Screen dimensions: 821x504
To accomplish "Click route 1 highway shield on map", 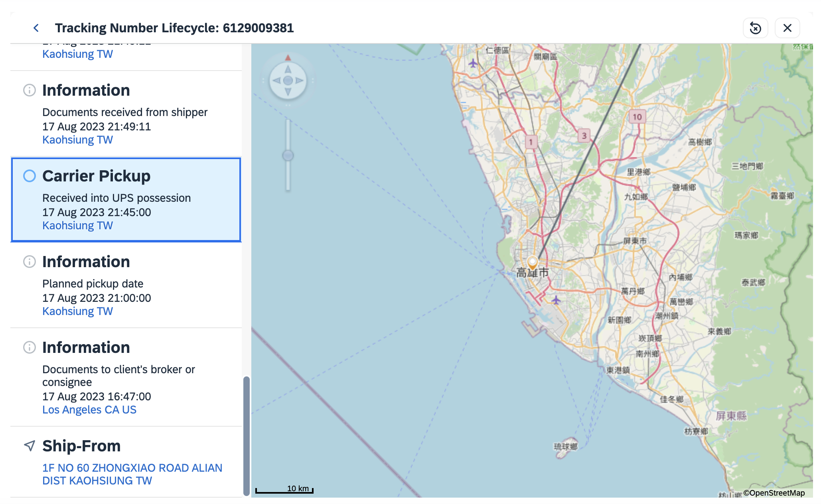I will pyautogui.click(x=531, y=142).
